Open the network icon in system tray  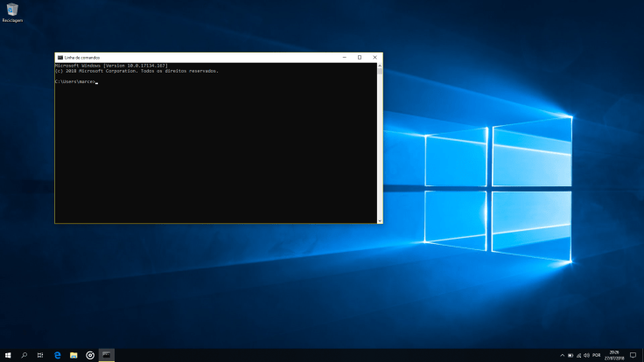coord(578,356)
